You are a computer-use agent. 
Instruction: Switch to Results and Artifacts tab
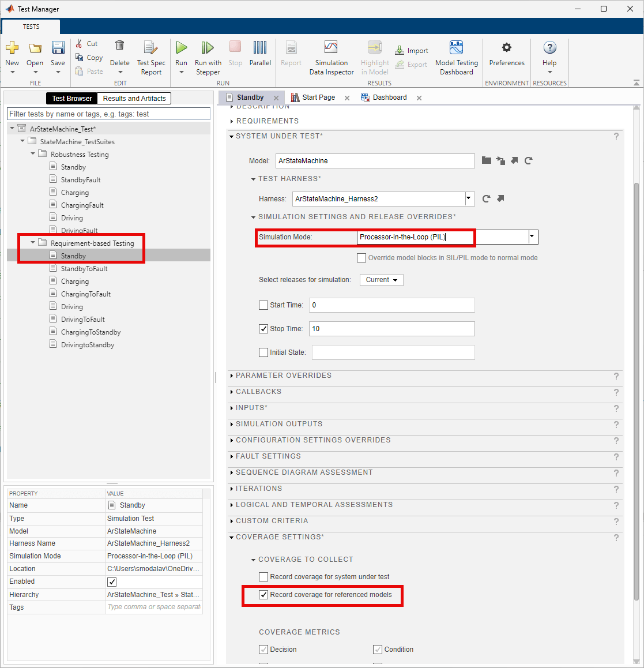click(x=134, y=99)
